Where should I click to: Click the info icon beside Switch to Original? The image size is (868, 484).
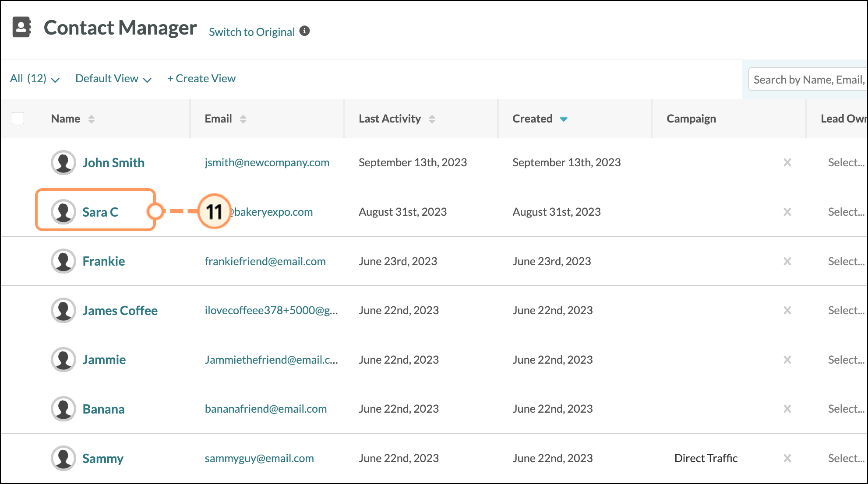pos(304,31)
